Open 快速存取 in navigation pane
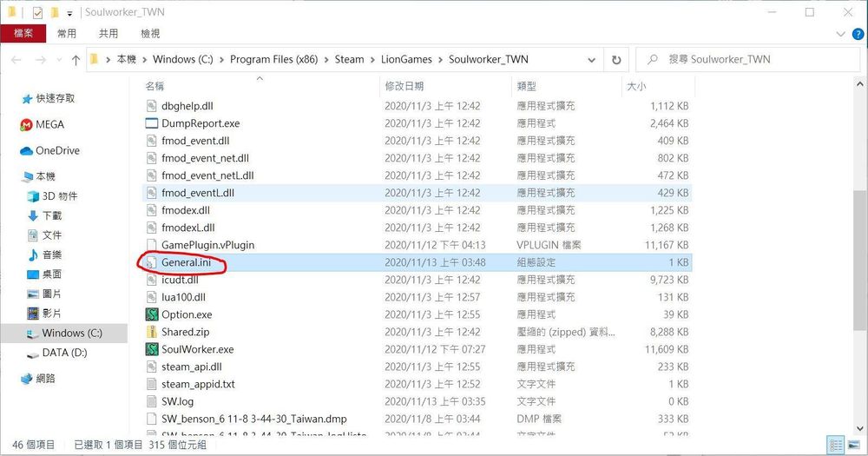The width and height of the screenshot is (868, 456). (x=55, y=99)
